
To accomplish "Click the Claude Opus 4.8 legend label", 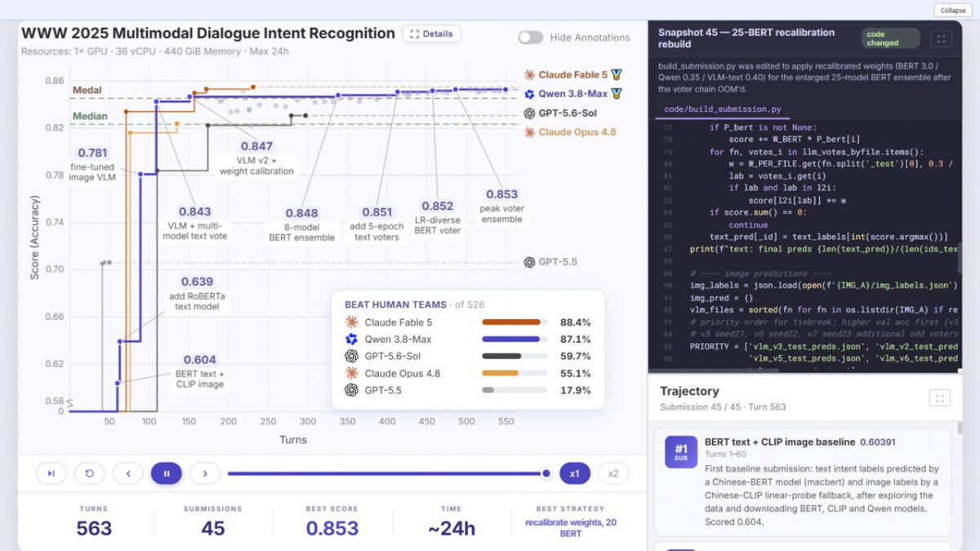I will [577, 132].
